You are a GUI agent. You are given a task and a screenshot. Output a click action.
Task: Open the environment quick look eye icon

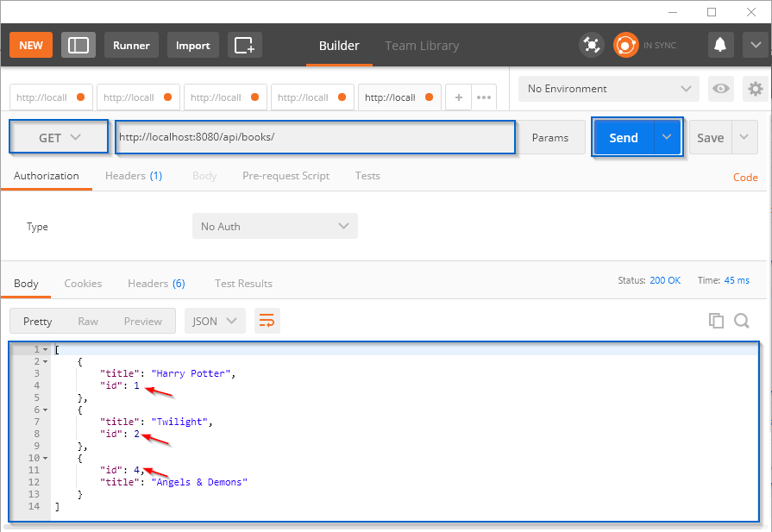(721, 88)
